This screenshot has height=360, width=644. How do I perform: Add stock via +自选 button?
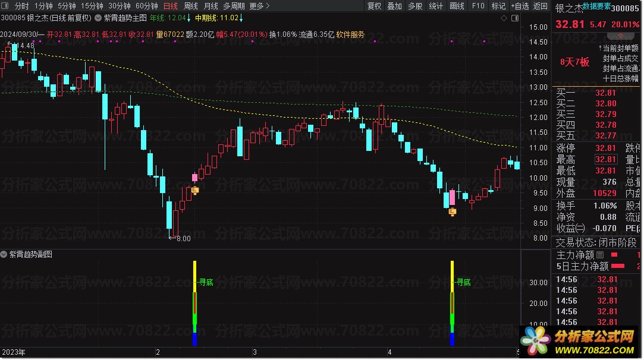pyautogui.click(x=520, y=6)
